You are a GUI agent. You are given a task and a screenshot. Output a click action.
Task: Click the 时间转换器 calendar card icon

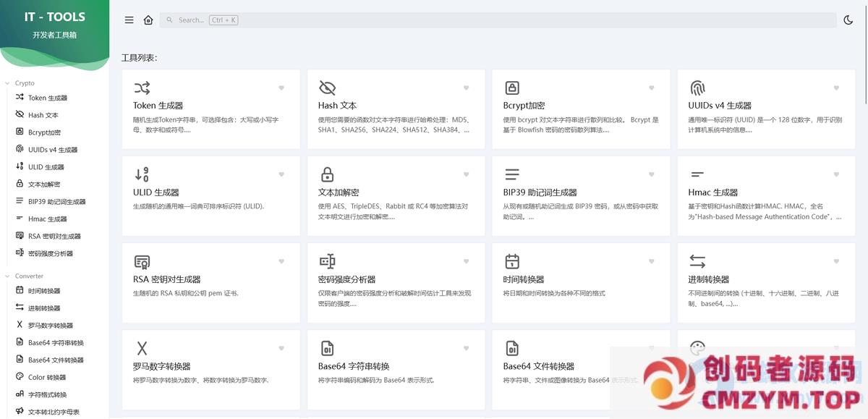coord(512,261)
